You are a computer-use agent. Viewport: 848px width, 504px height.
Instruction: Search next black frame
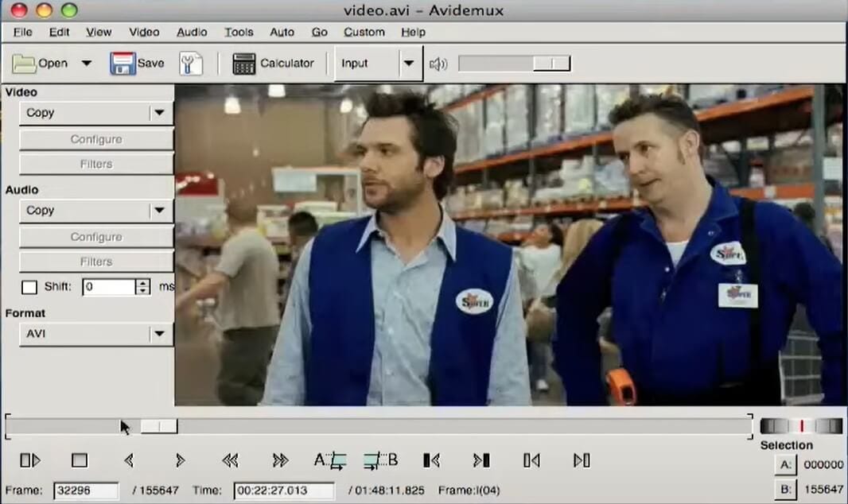pos(481,460)
